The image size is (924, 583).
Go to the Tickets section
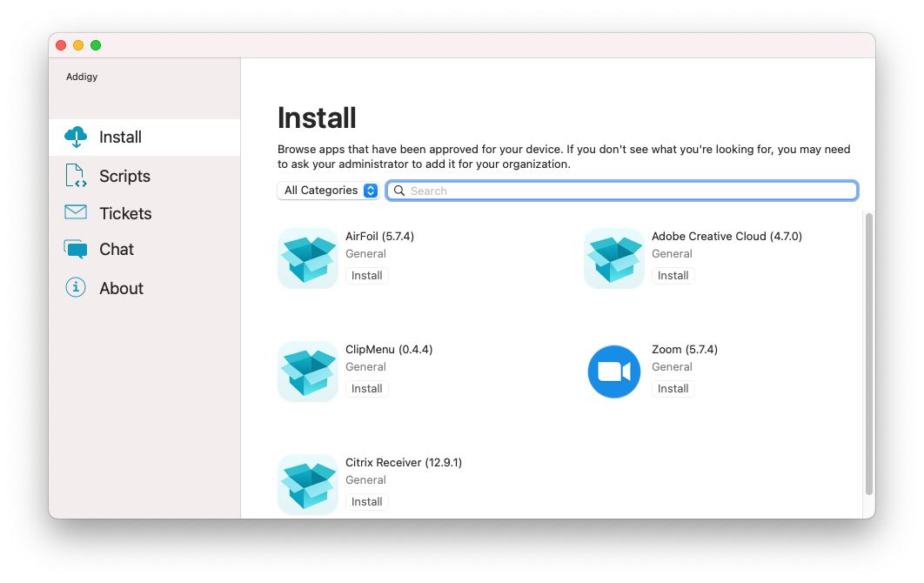pyautogui.click(x=144, y=213)
